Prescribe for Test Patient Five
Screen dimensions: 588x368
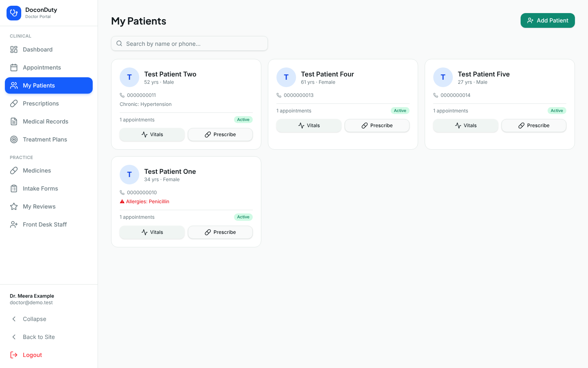click(534, 126)
